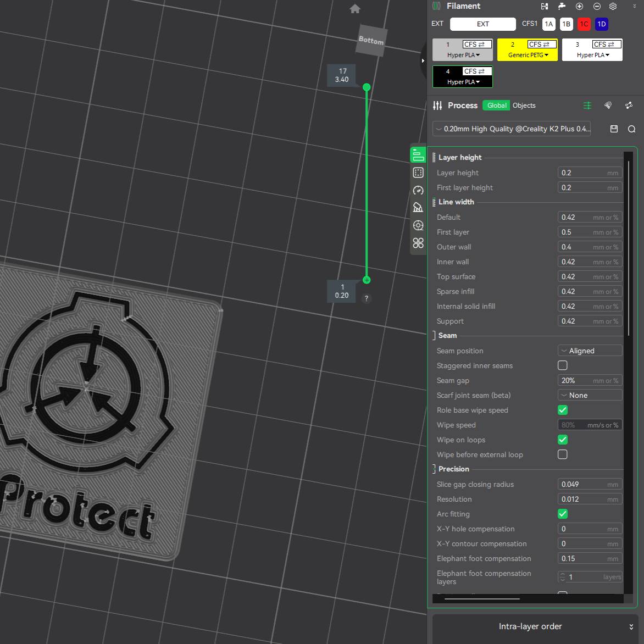Click the faucet flush icon in Filament panel
Screen dimensions: 644x644
[562, 6]
